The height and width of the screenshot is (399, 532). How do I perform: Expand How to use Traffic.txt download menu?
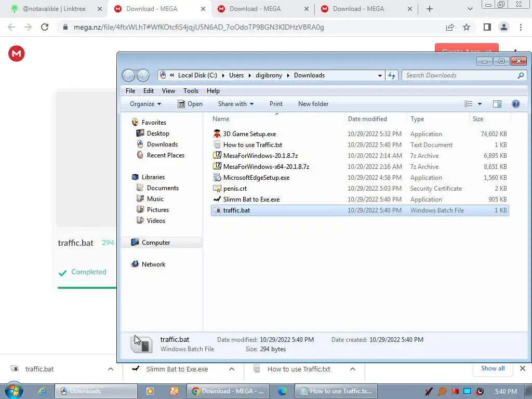click(353, 369)
